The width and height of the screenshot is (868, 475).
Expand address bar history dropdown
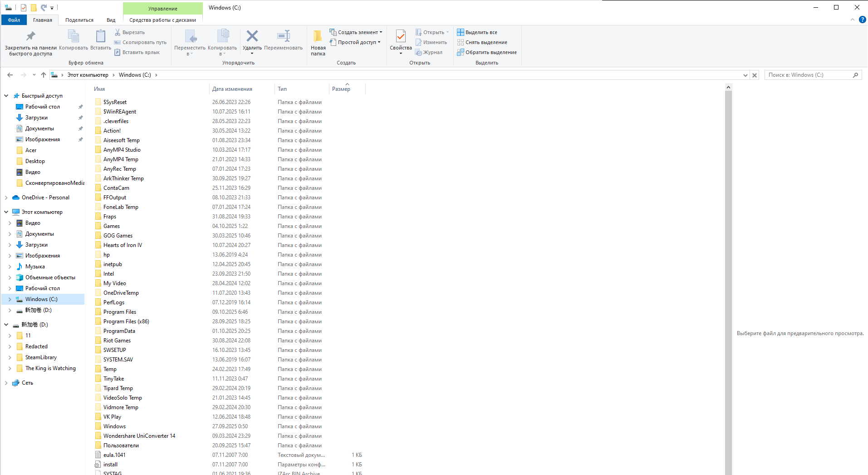click(x=745, y=75)
